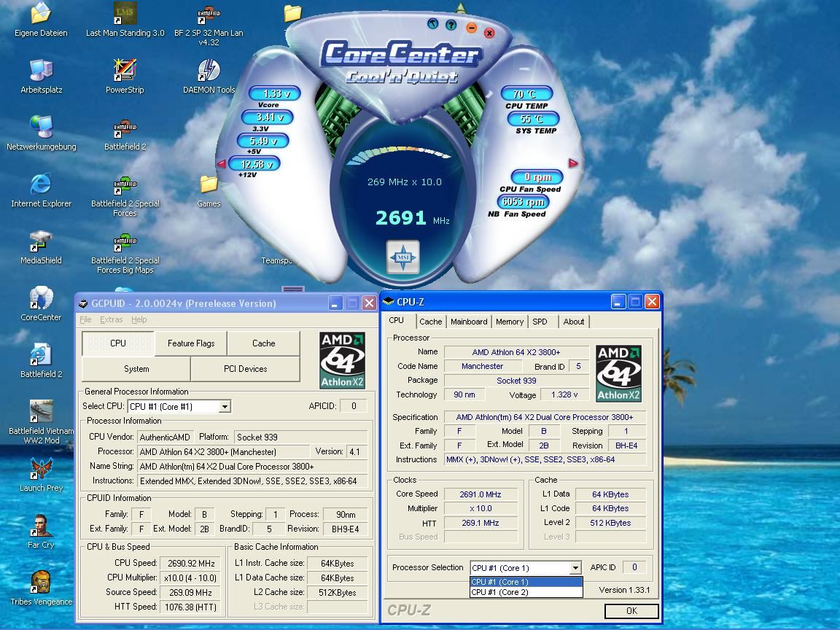Viewport: 840px width, 630px height.
Task: Click the 6053 rpm NB Fan Speed readout
Action: click(x=523, y=201)
